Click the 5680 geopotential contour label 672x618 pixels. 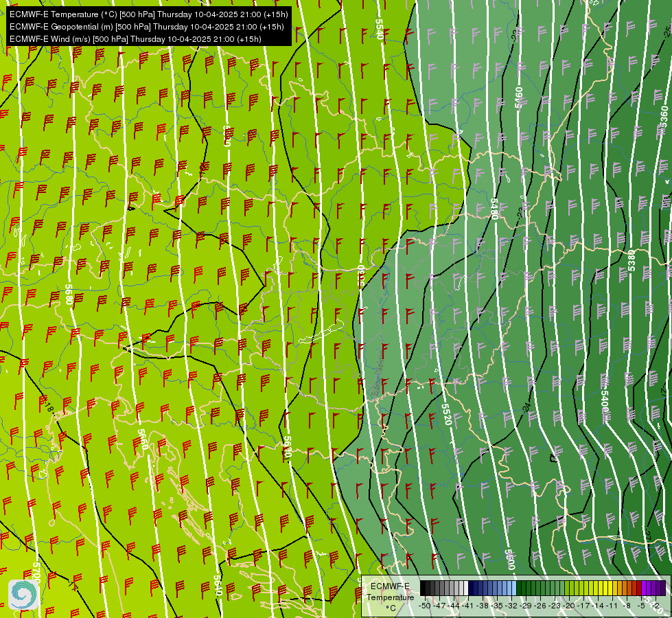pyautogui.click(x=69, y=294)
